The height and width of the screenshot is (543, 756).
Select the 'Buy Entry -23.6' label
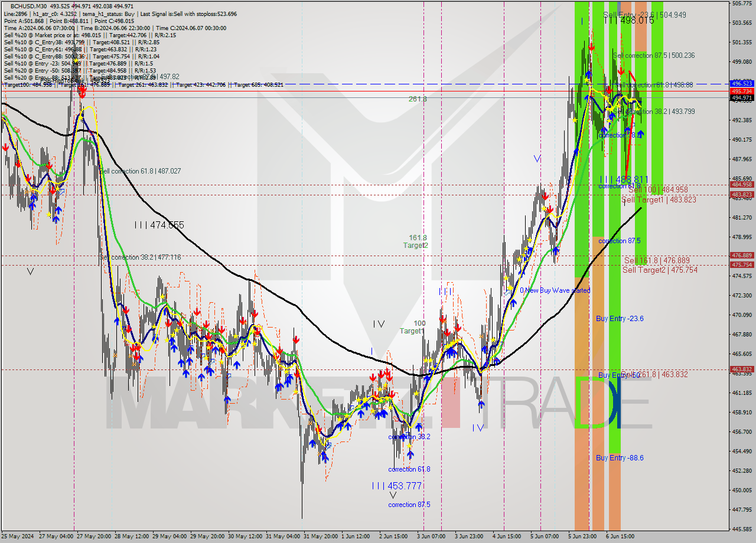coord(620,319)
